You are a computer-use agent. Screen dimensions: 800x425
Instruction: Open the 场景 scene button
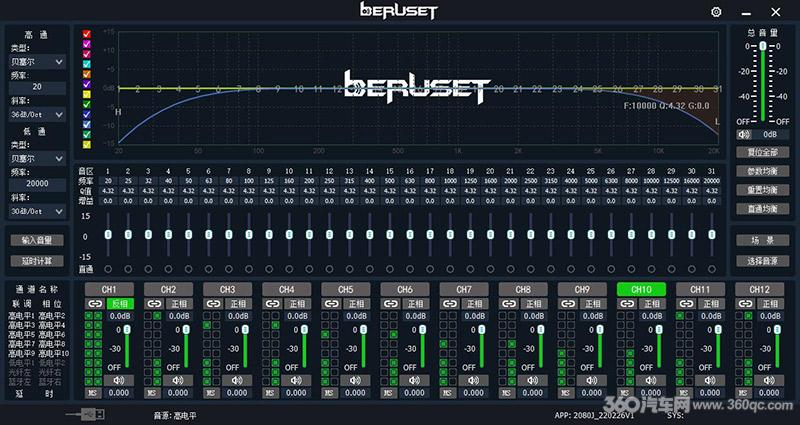pos(763,240)
